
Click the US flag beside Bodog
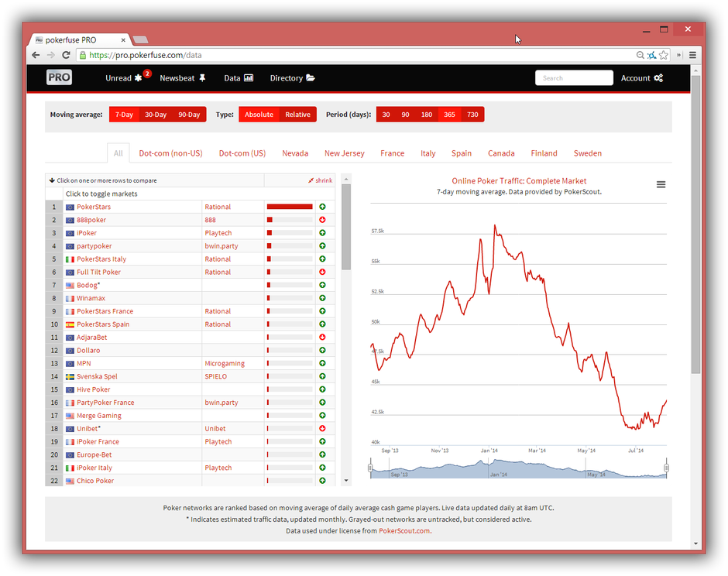click(x=70, y=286)
